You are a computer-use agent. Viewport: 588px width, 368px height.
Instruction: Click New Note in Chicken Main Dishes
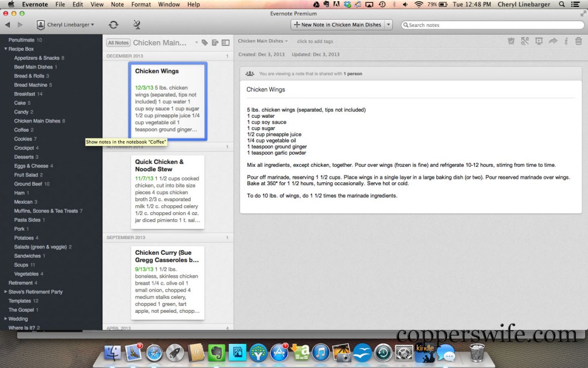pos(338,25)
